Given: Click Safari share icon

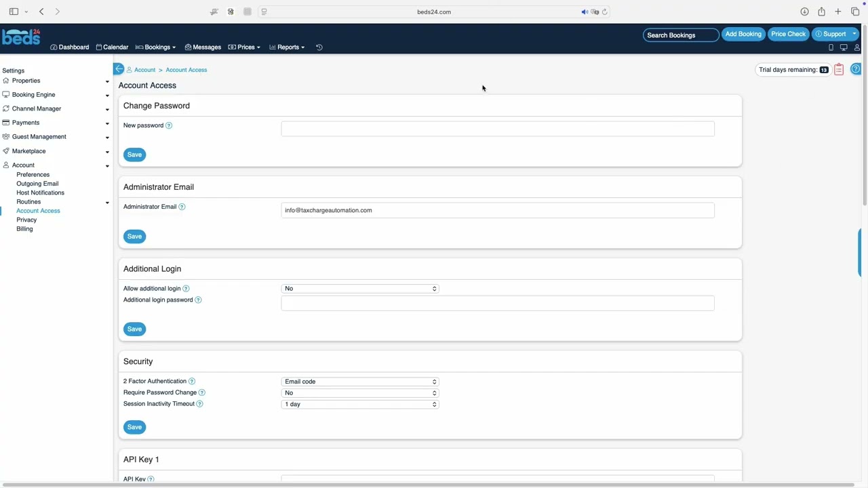Looking at the screenshot, I should (x=821, y=12).
